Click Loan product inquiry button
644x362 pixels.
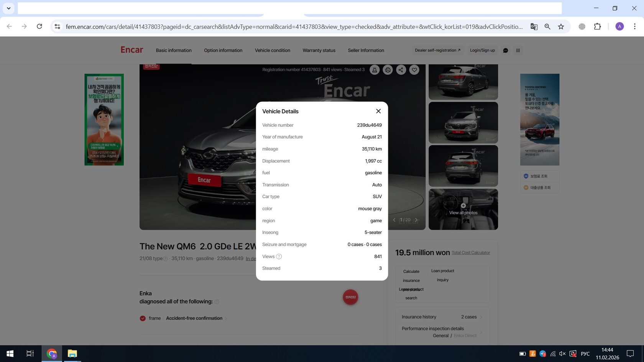pyautogui.click(x=443, y=275)
